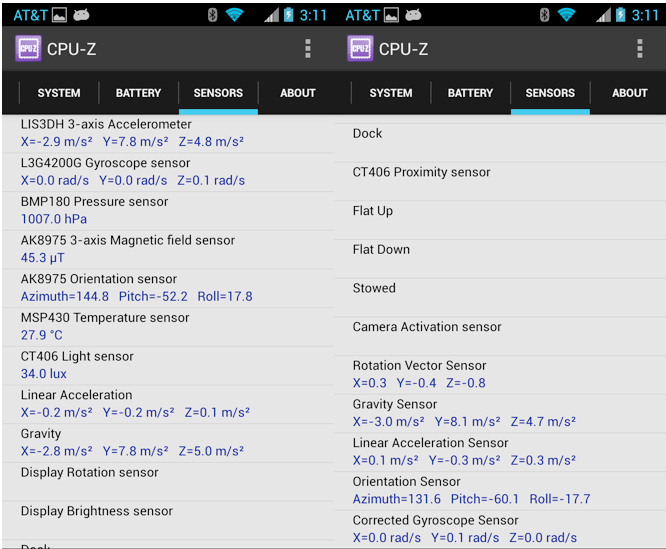Tap Flat Down sensor row
666x549 pixels.
tap(500, 259)
